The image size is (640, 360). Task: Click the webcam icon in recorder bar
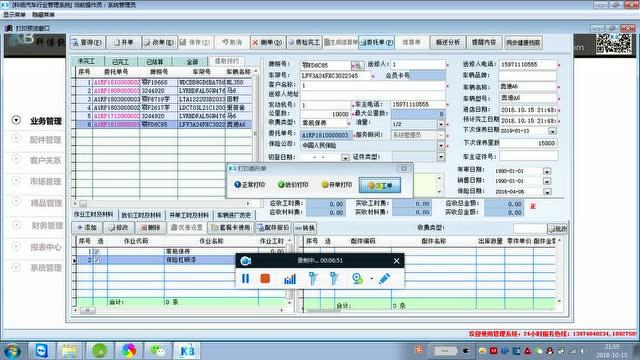(357, 279)
